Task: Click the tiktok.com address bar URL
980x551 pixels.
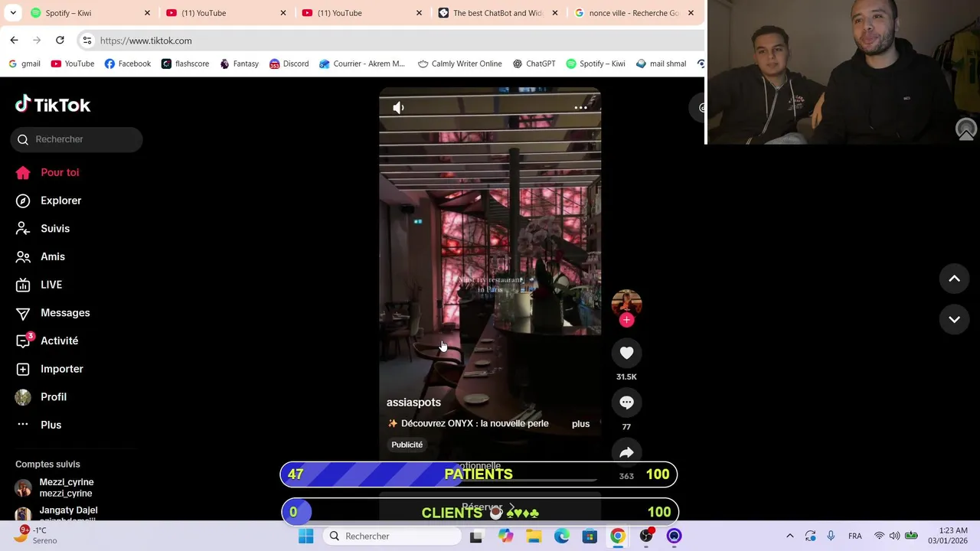Action: (x=145, y=41)
